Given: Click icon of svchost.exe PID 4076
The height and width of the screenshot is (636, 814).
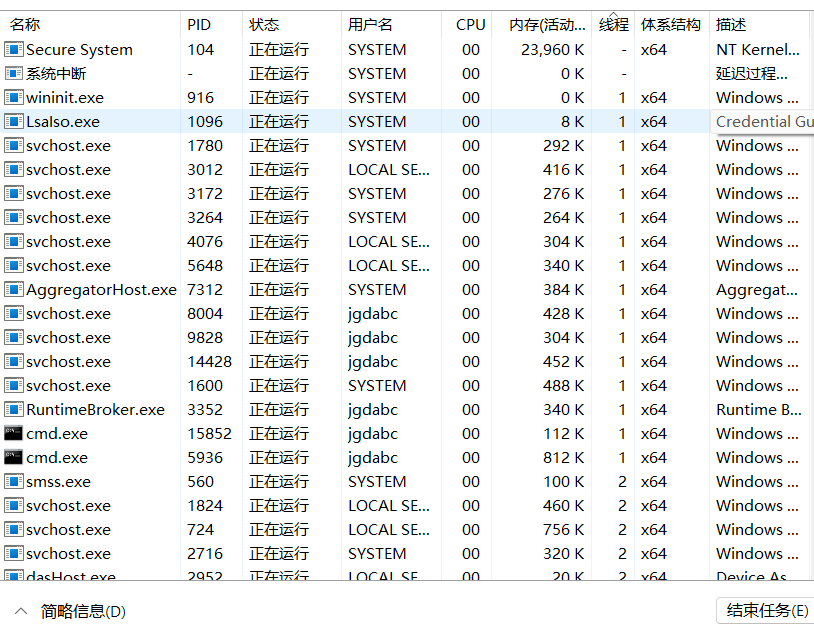Looking at the screenshot, I should (13, 241).
